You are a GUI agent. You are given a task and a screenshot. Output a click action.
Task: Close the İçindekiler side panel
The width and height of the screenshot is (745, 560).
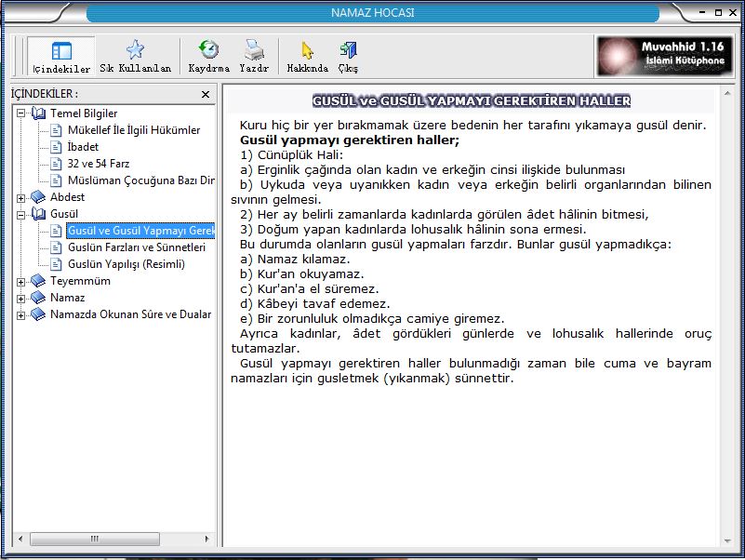click(206, 94)
